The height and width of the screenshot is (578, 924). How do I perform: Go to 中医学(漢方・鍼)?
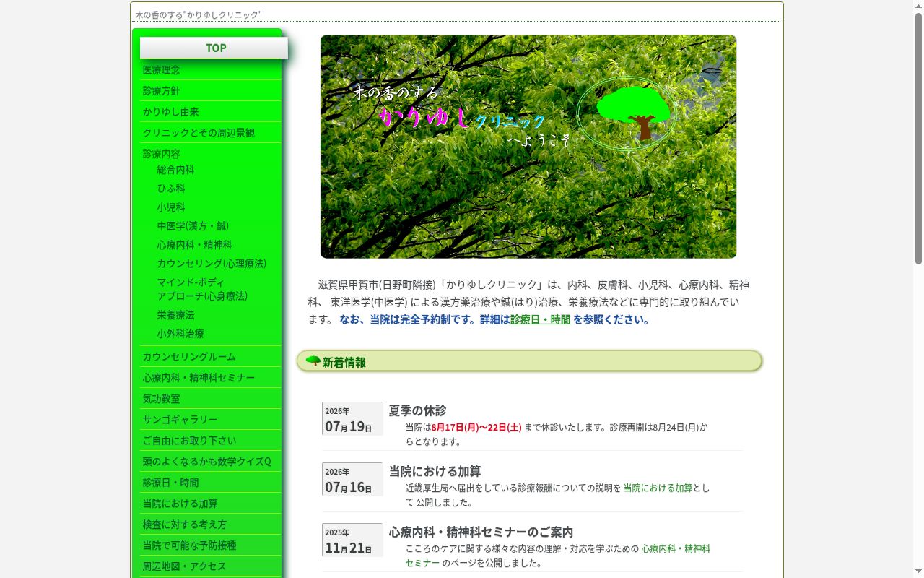coord(193,226)
